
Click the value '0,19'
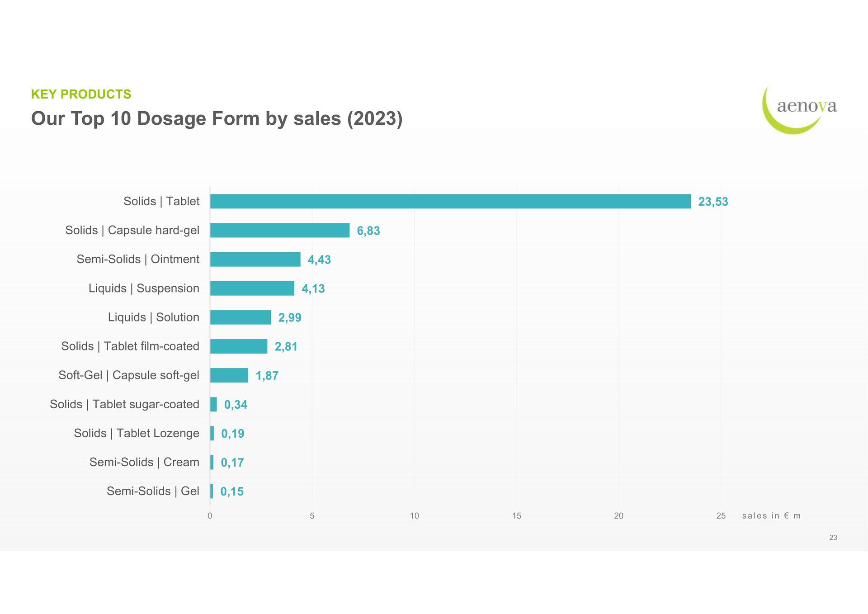point(233,434)
